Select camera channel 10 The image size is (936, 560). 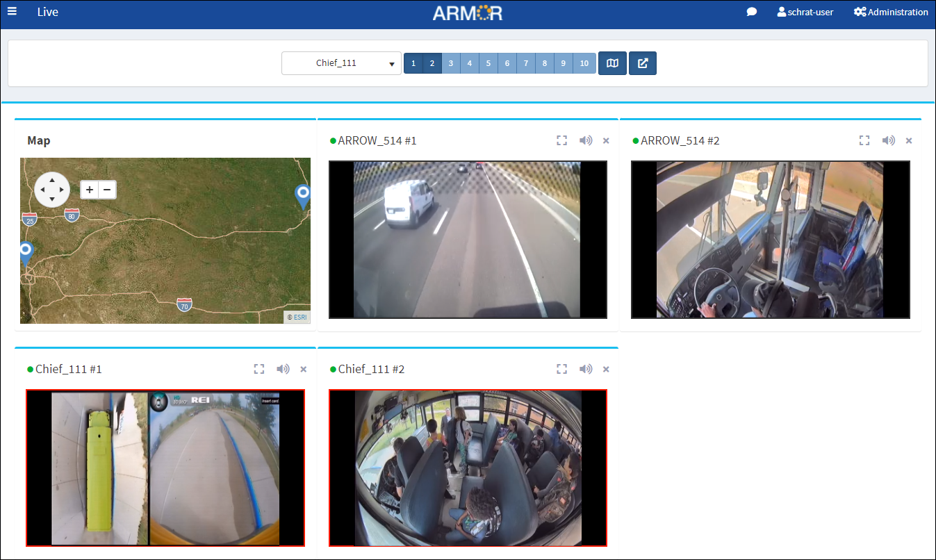[584, 63]
